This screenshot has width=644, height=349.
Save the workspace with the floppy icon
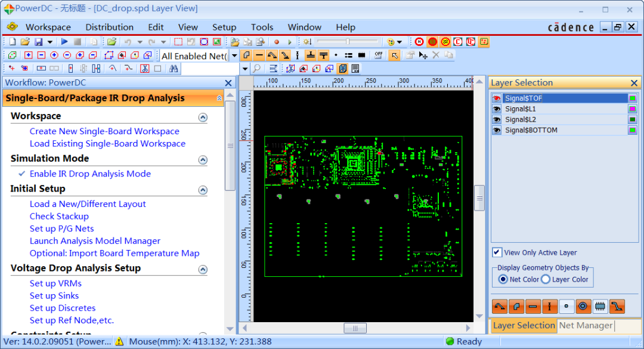click(39, 42)
